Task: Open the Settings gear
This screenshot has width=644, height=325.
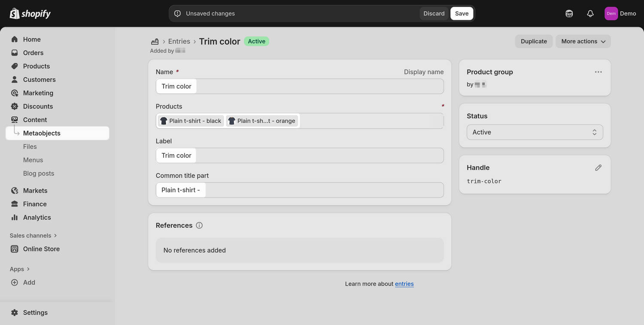Action: pos(35,312)
